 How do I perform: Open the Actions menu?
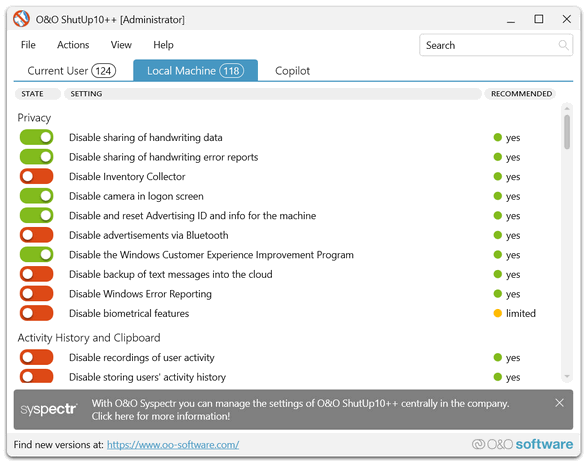(73, 45)
